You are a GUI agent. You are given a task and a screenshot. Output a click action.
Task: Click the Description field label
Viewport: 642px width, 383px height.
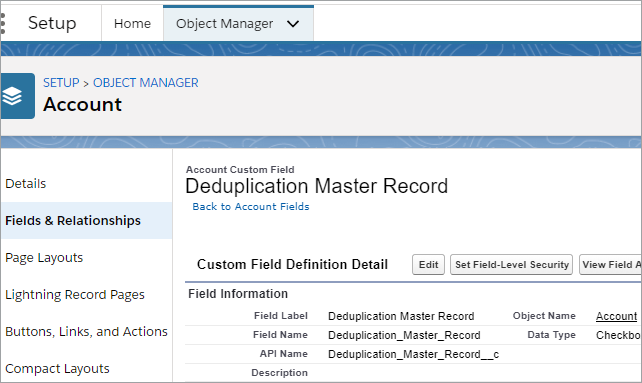279,373
